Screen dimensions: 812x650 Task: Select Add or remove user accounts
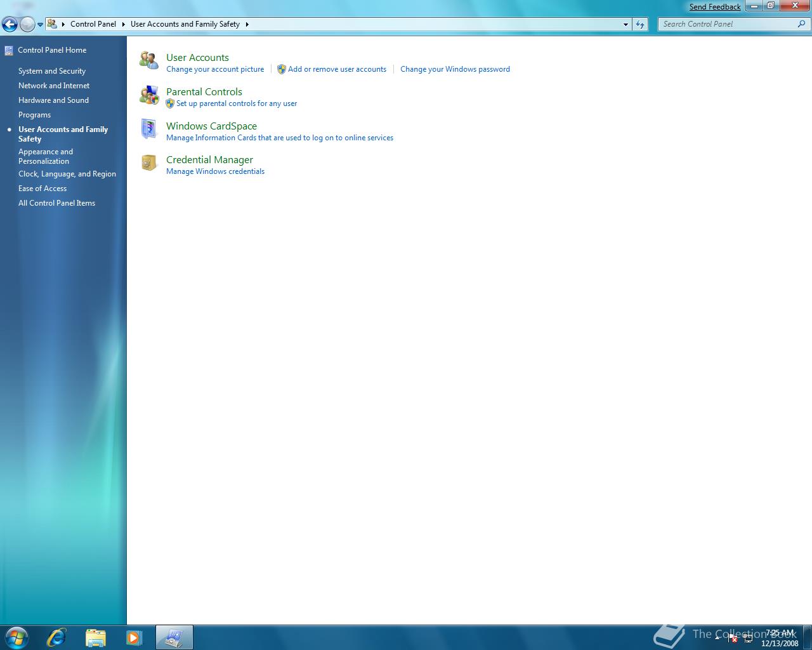(x=337, y=69)
